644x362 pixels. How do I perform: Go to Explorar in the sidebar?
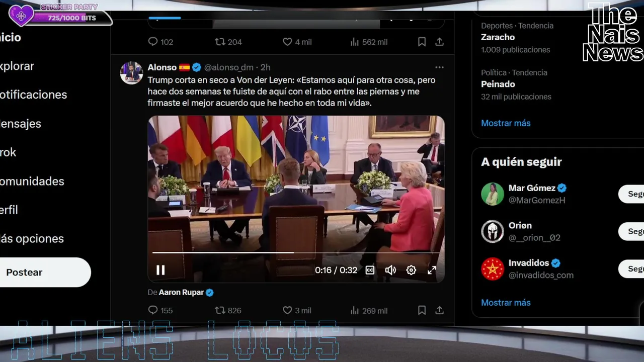click(x=17, y=66)
